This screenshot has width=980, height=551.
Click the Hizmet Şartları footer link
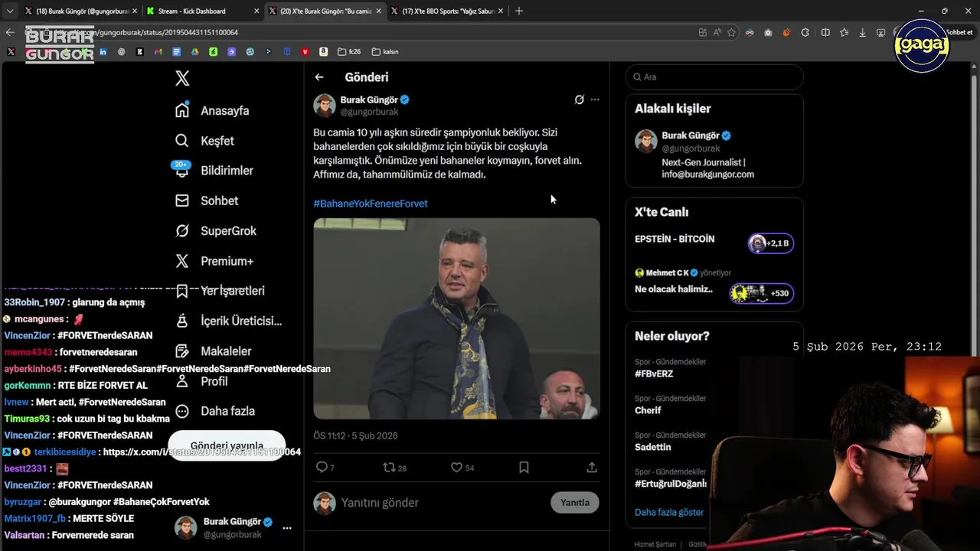[655, 545]
